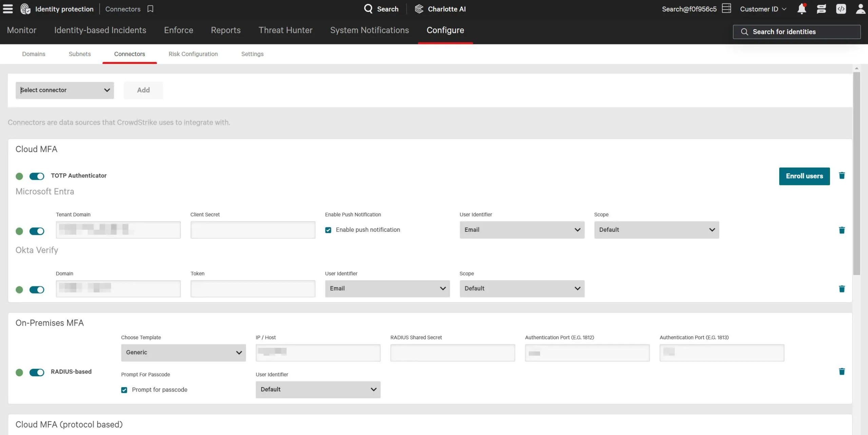
Task: Focus Authentication Port (E.G. 1812) field
Action: coord(587,353)
